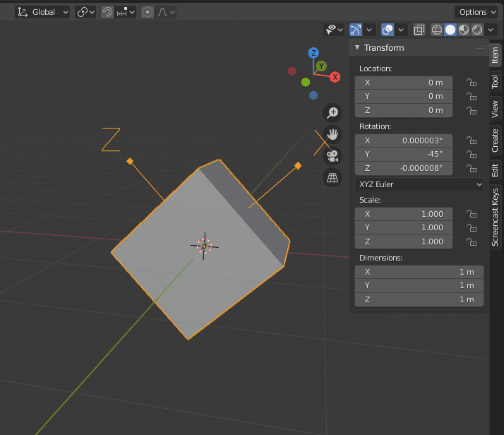Screen dimensions: 504x435
Task: Lock the Location Z value
Action: (472, 111)
